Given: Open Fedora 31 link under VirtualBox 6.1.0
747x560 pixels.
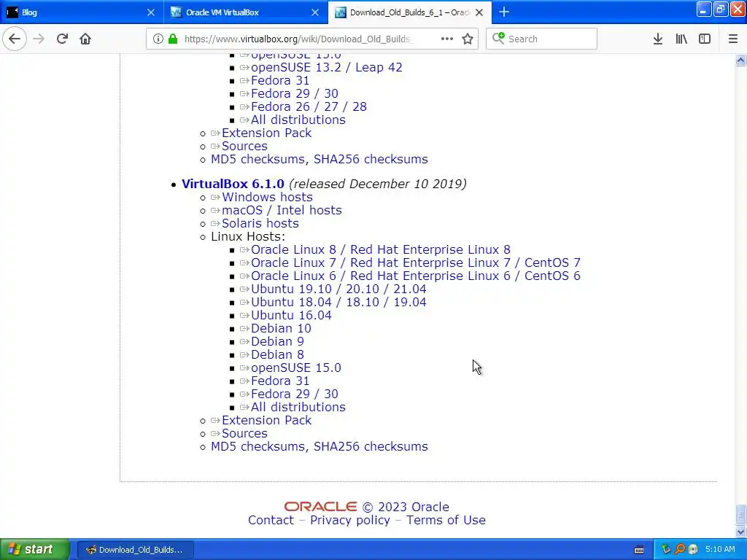Looking at the screenshot, I should (280, 381).
